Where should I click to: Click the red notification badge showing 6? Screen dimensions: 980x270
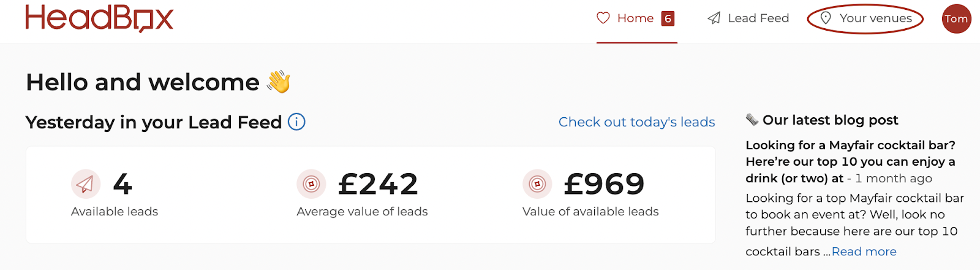pyautogui.click(x=668, y=18)
